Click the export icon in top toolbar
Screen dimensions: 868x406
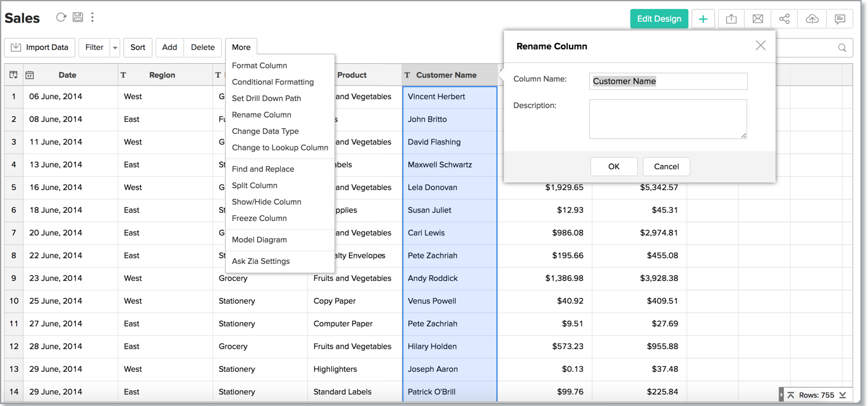coord(731,19)
